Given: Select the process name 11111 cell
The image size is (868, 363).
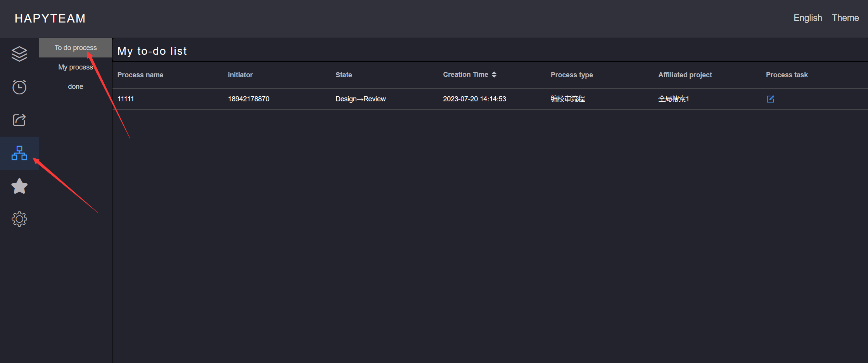Looking at the screenshot, I should [126, 99].
